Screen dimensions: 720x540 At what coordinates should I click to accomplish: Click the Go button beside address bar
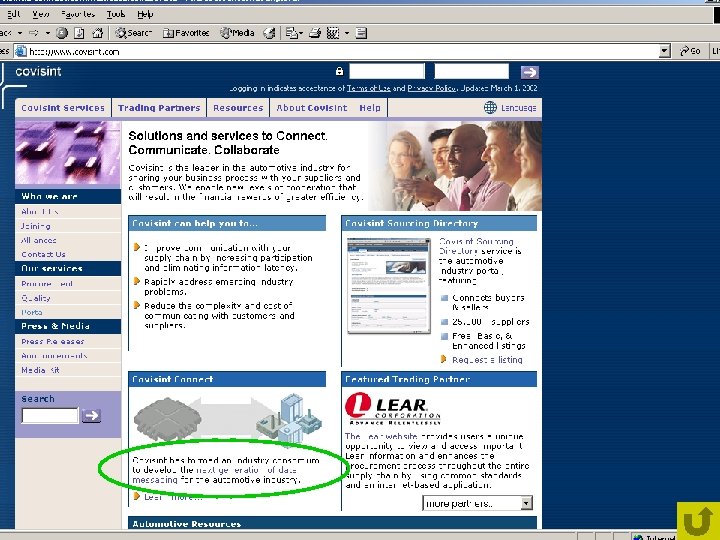(690, 51)
